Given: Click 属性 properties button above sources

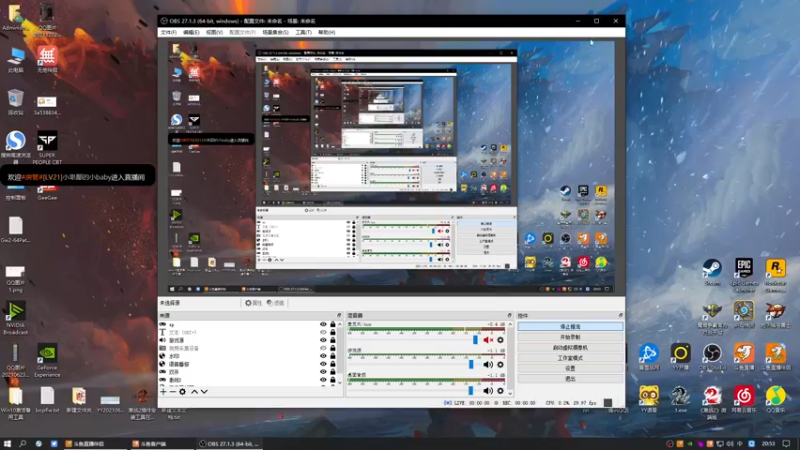Looking at the screenshot, I should click(253, 303).
